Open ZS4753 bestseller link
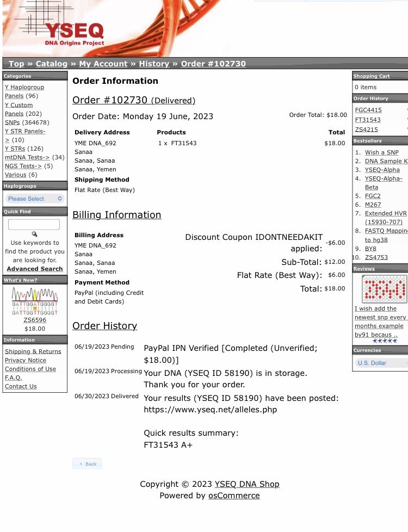The image size is (408, 532). coord(376,257)
